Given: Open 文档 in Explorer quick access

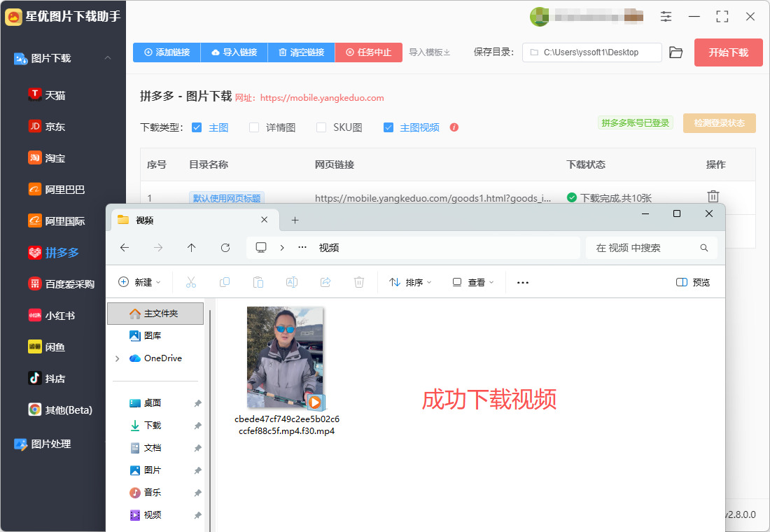Looking at the screenshot, I should [x=146, y=448].
